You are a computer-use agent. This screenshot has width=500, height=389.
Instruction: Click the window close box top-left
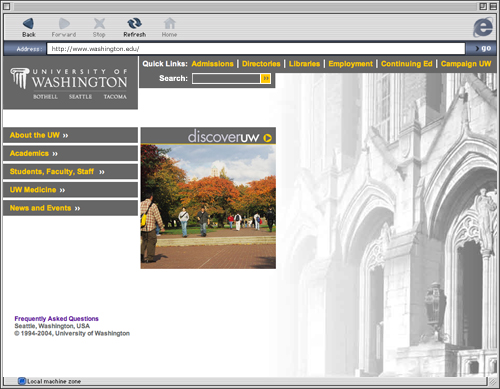(x=6, y=6)
